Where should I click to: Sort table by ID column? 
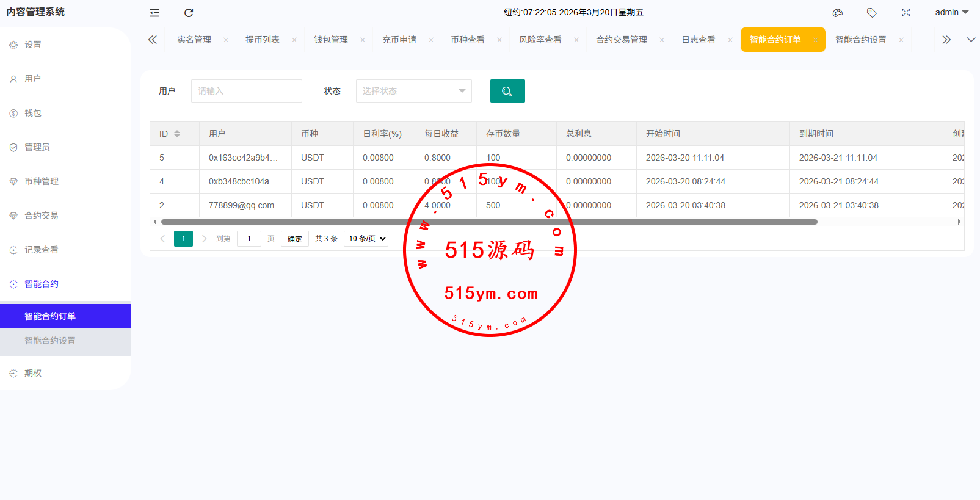point(177,134)
